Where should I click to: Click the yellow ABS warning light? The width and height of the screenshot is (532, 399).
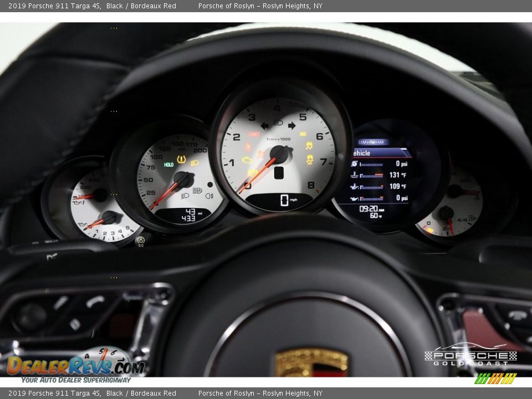pos(303,134)
